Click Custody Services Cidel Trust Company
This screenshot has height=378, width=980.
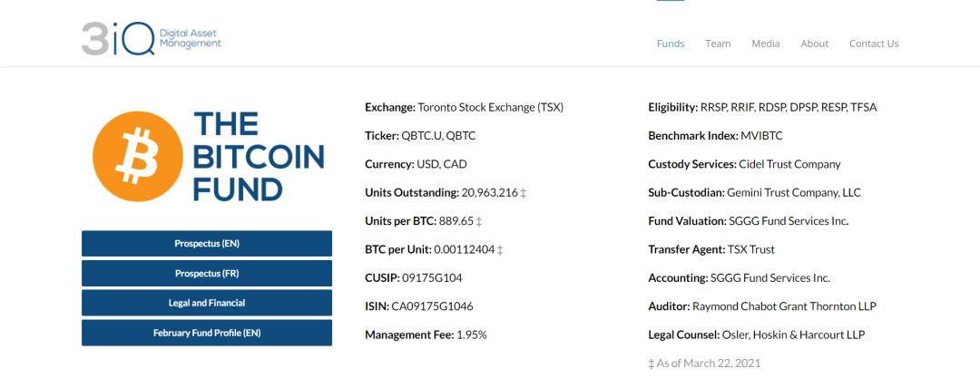tap(744, 164)
